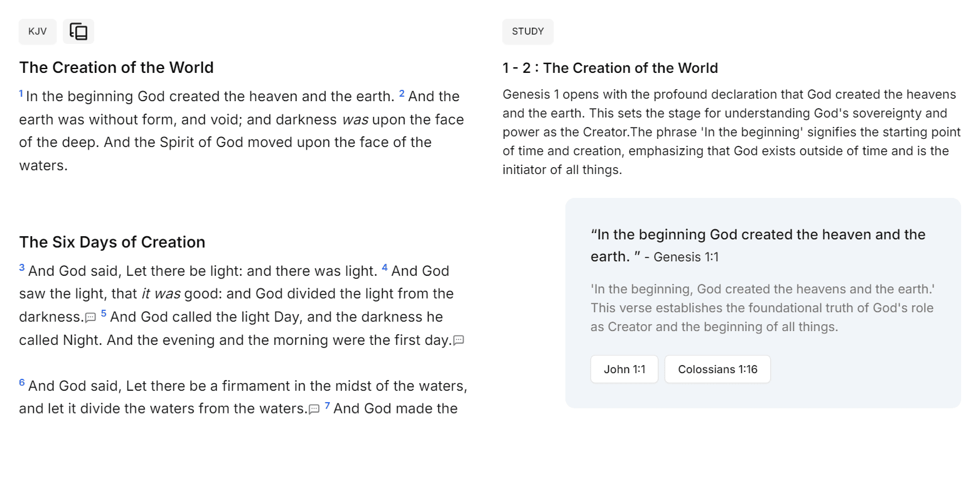The height and width of the screenshot is (490, 980).
Task: Click the parallel versions icon beside KJV
Action: 79,31
